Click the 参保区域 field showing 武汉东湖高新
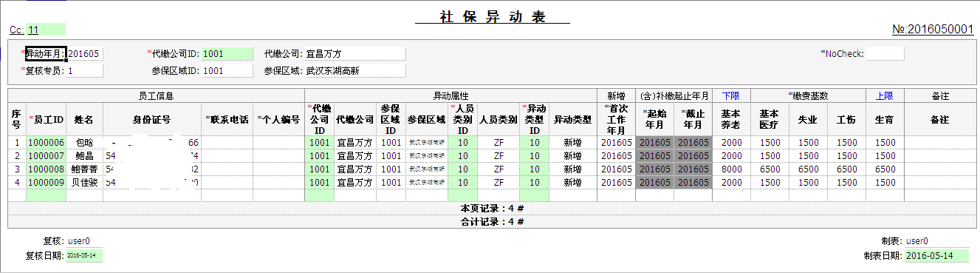980x273 pixels. 354,71
